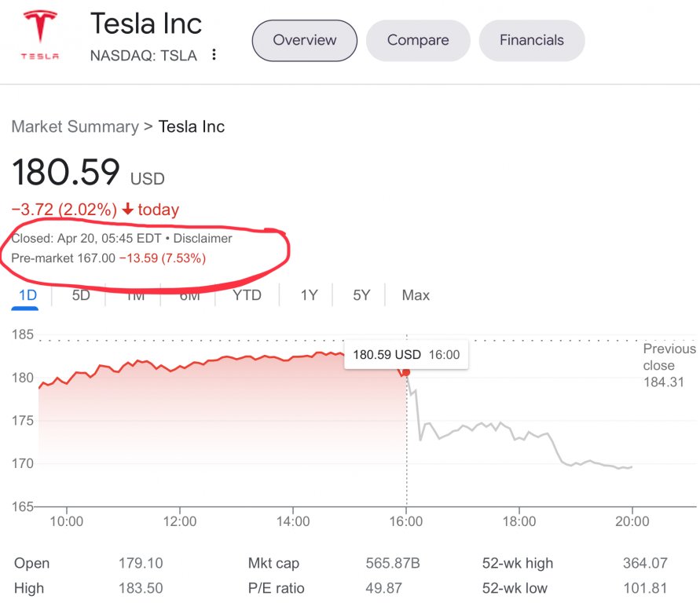Show the Max chart range
The height and width of the screenshot is (603, 700).
416,295
